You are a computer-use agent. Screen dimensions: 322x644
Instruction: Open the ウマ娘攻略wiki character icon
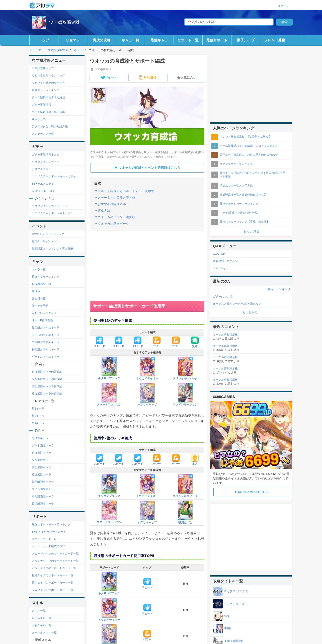click(x=39, y=22)
